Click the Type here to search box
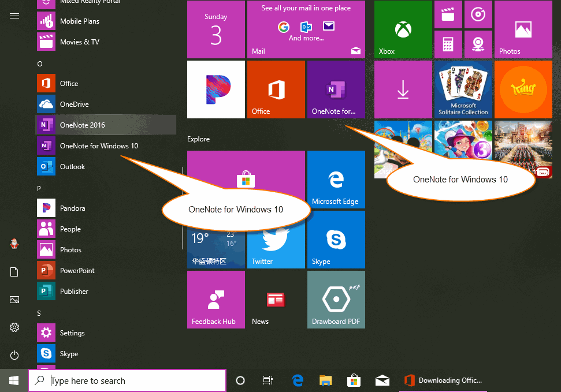Screen dimensions: 561x392 [x=127, y=380]
